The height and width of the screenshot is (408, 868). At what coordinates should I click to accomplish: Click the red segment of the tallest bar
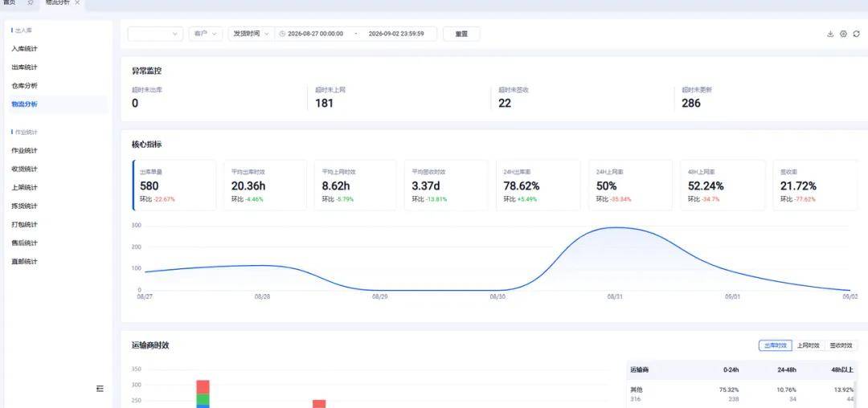[x=203, y=386]
